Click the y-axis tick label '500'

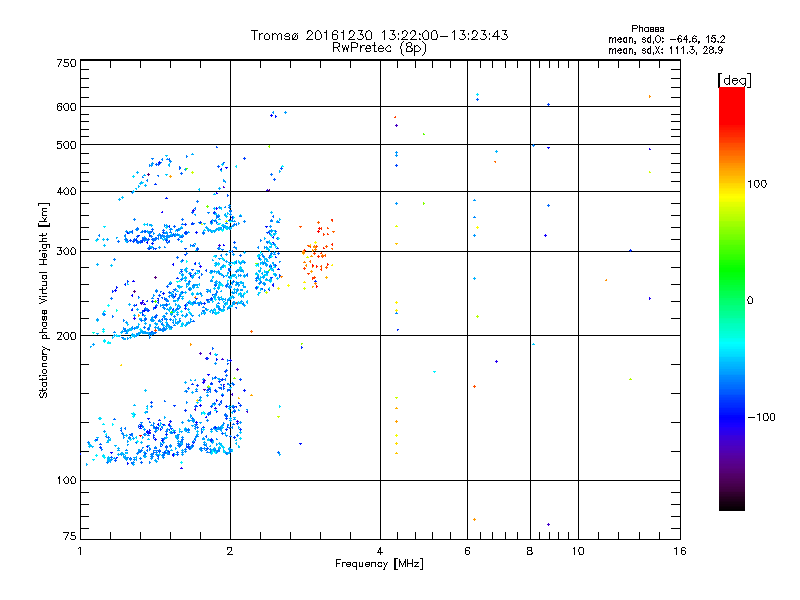[x=66, y=145]
